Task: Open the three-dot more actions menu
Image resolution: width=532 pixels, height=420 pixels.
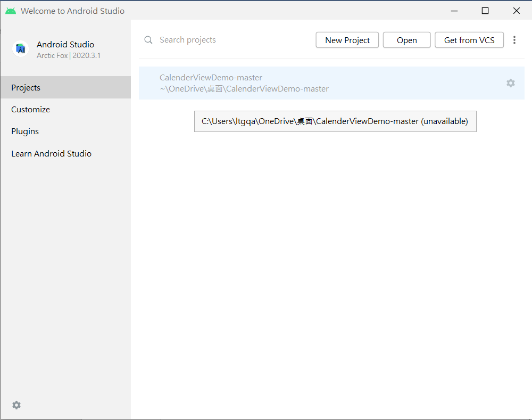Action: click(514, 40)
